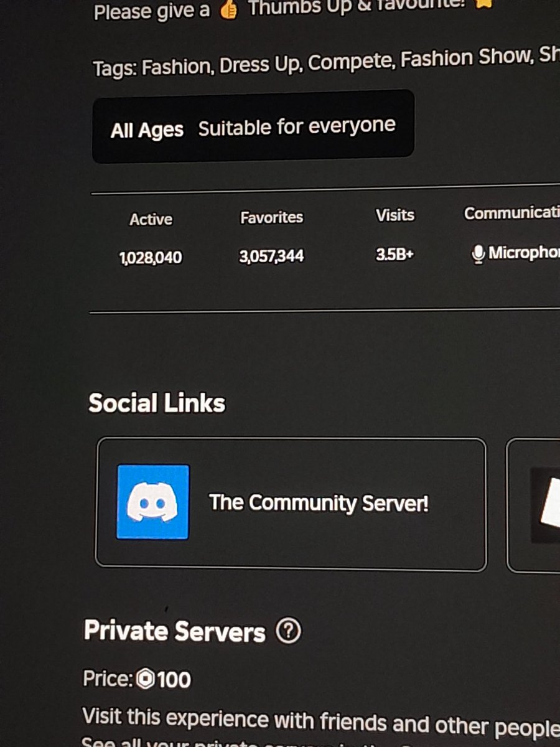Click the Visits column header

(394, 215)
